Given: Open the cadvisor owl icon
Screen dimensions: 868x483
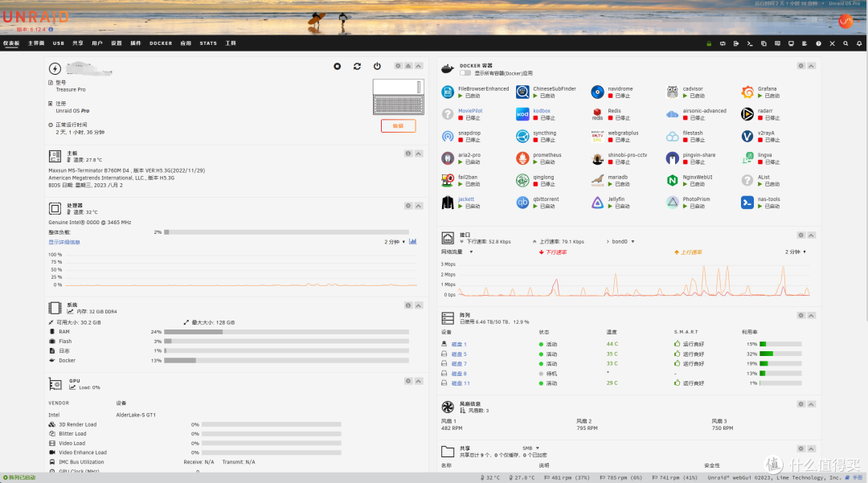Looking at the screenshot, I should [x=672, y=92].
